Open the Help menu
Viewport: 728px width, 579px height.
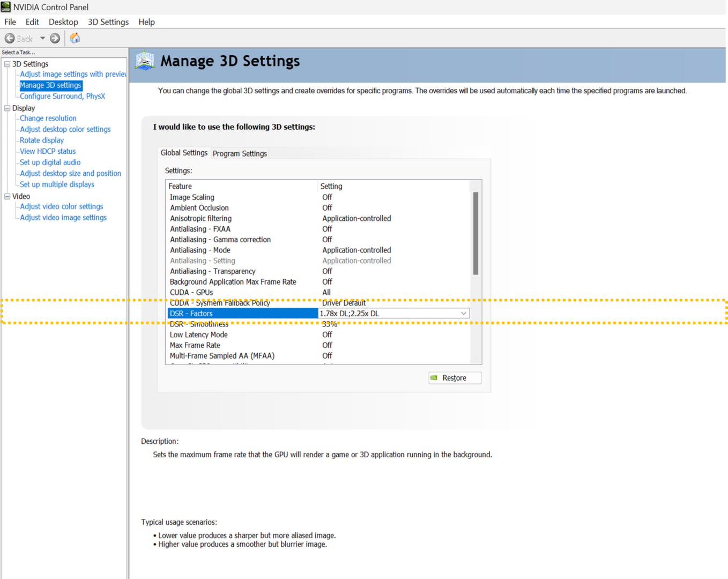point(146,22)
